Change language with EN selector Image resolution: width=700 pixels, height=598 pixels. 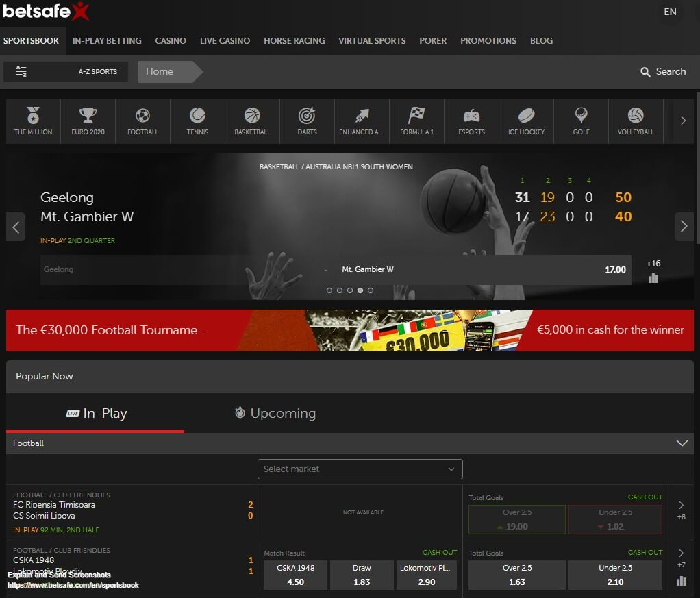(670, 12)
